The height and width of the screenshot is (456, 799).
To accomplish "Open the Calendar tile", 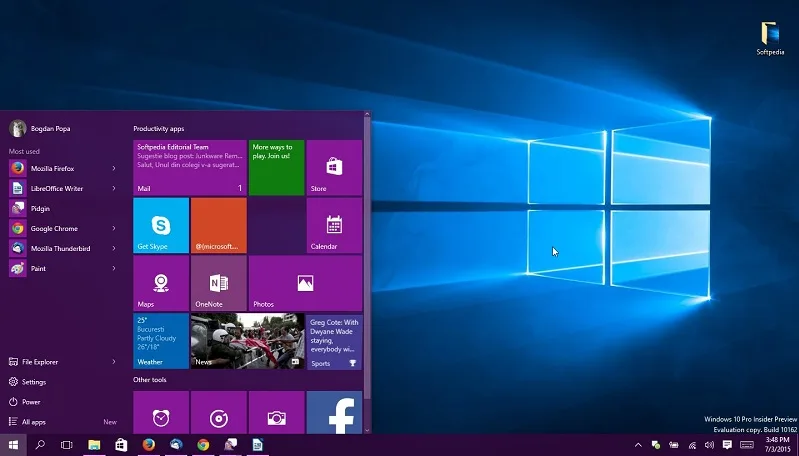I will click(334, 225).
